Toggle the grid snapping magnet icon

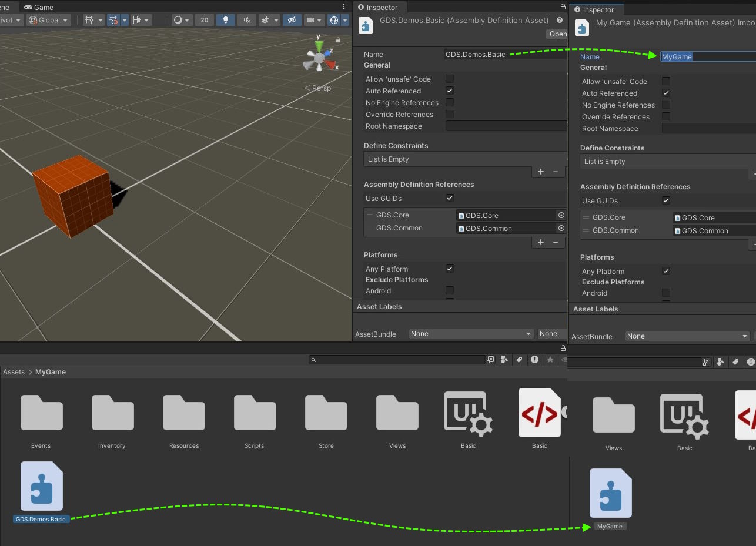pyautogui.click(x=113, y=20)
